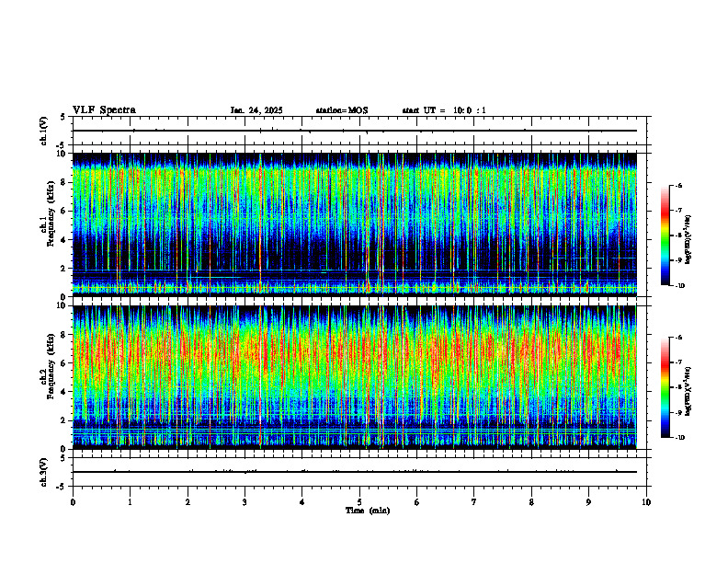Viewport: 728px width, 563px height.
Task: Click the "10" tick on the time axis
Action: [646, 502]
